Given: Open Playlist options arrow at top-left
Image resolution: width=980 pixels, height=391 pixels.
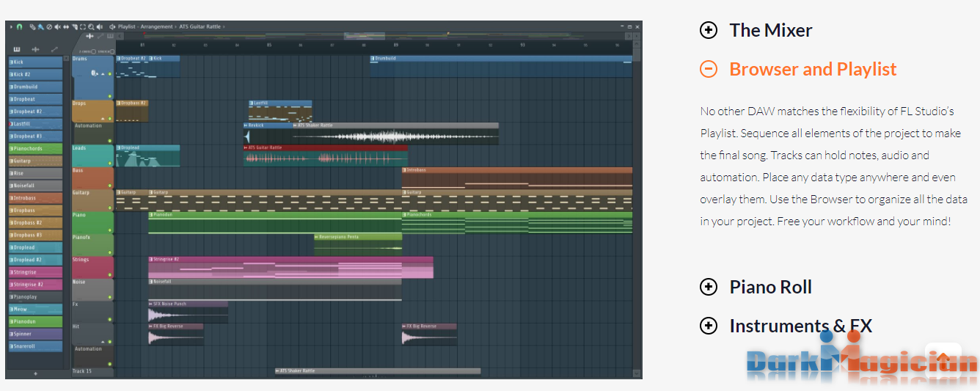Looking at the screenshot, I should coord(11,26).
